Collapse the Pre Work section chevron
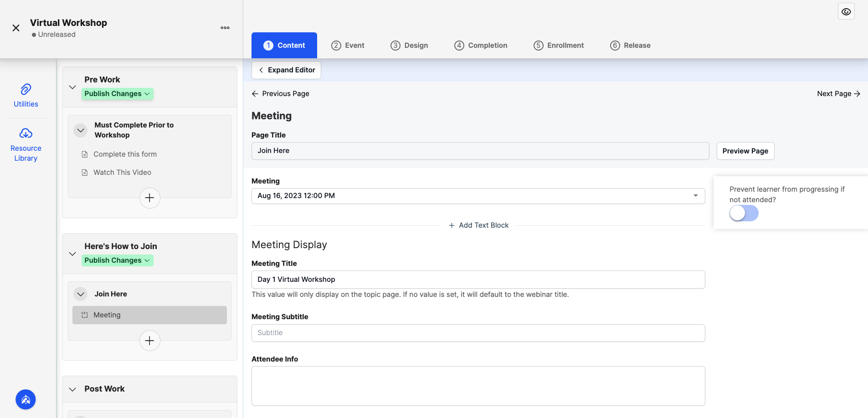 pyautogui.click(x=72, y=87)
